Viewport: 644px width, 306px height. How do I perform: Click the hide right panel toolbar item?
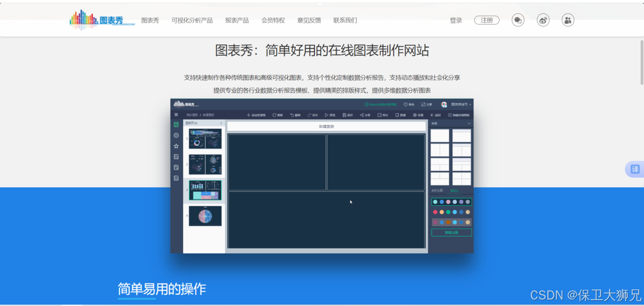pyautogui.click(x=459, y=115)
